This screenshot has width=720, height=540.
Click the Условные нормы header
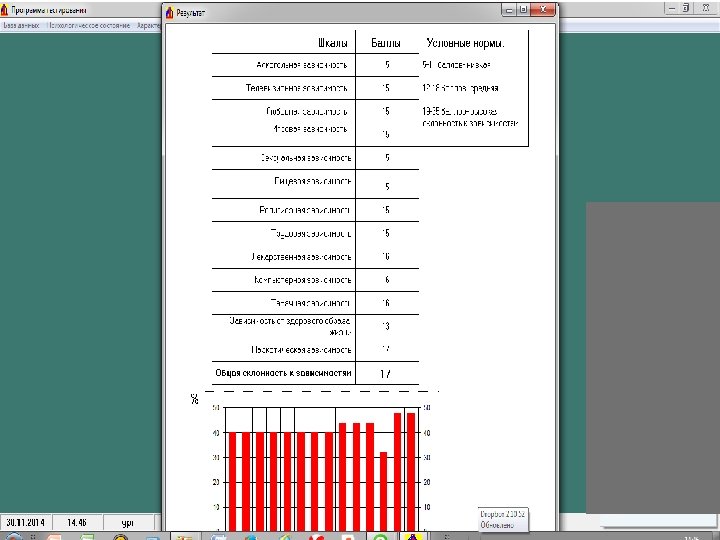coord(465,43)
